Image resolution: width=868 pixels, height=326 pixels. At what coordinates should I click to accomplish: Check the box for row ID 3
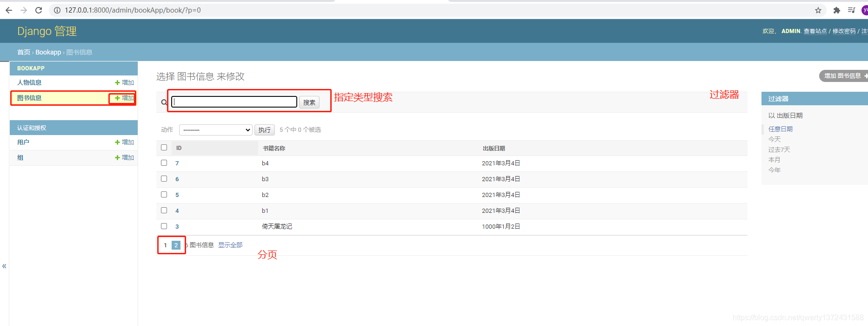tap(164, 226)
